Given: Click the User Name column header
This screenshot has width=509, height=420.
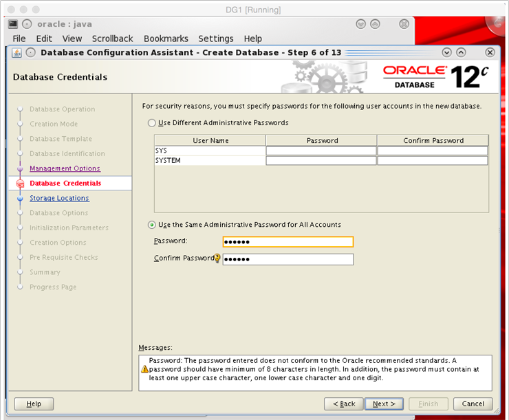Looking at the screenshot, I should [x=210, y=140].
